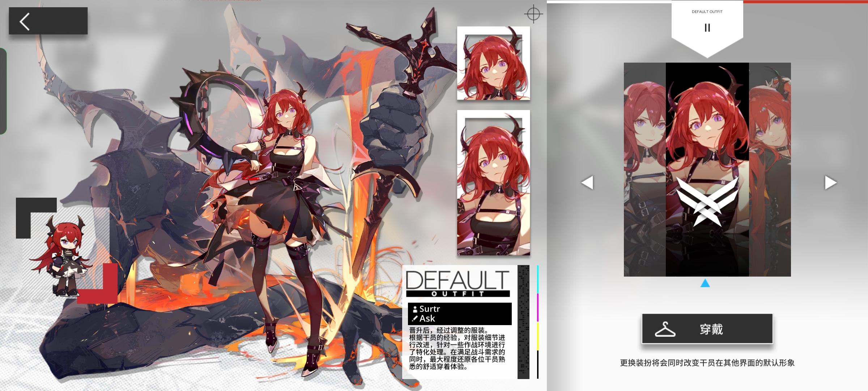868x391 pixels.
Task: Open the tall Surtr portrait thumbnail
Action: 493,183
